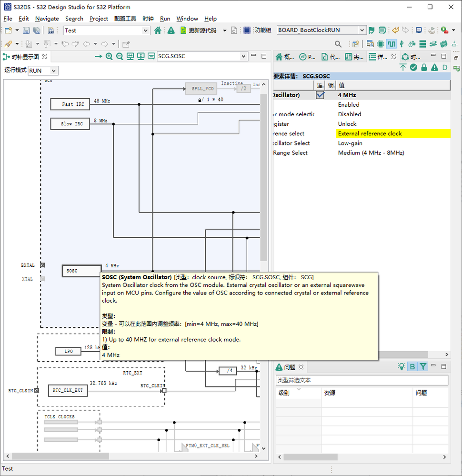The image size is (462, 476).
Task: Click the Save disk icon
Action: coord(26,30)
